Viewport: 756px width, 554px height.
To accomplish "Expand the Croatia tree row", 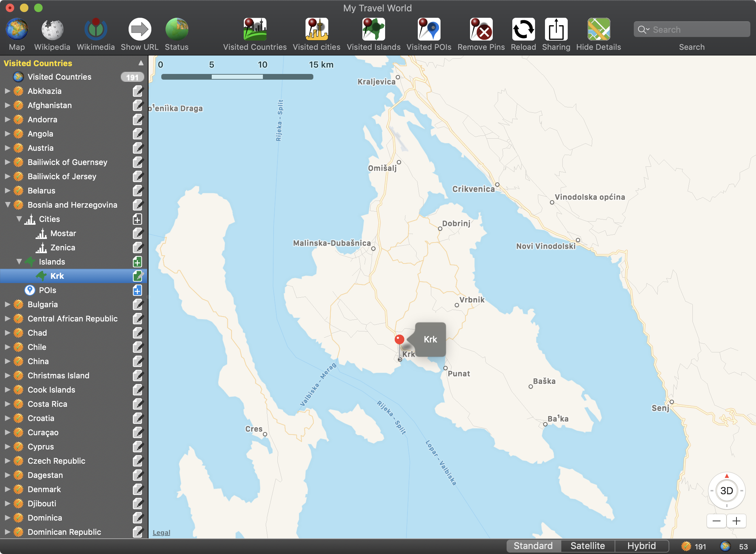I will [7, 418].
